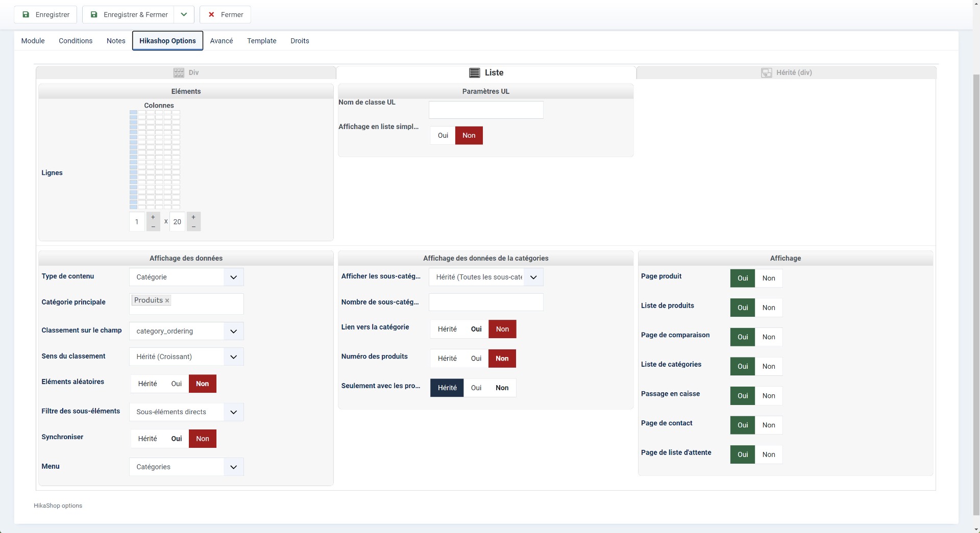980x533 pixels.
Task: Click the Enregistrer save button
Action: [45, 15]
